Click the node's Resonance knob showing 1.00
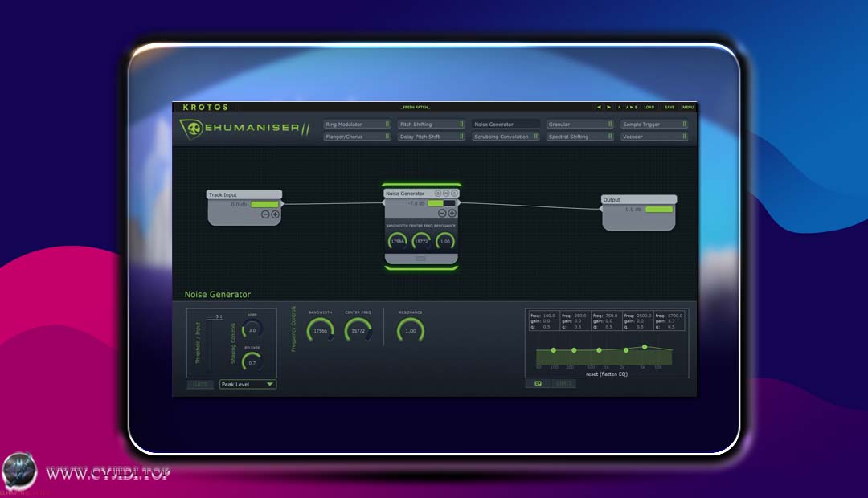Image resolution: width=868 pixels, height=498 pixels. (445, 241)
